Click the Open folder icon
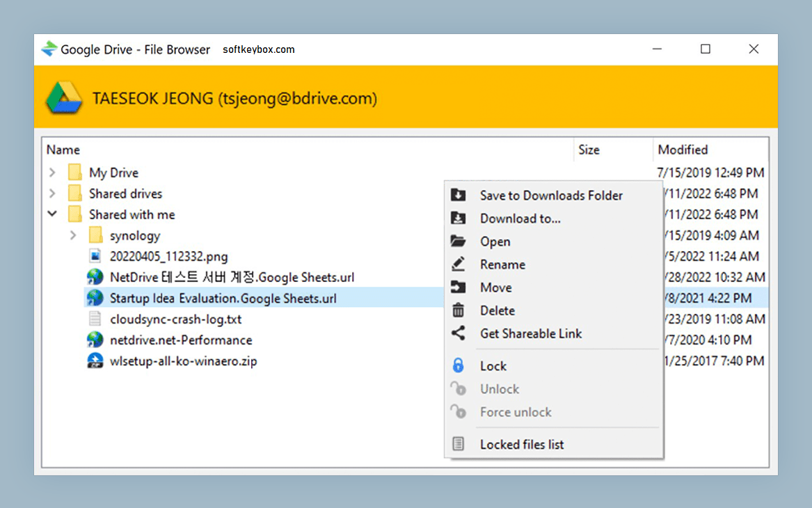Screen dimensions: 812x508 [x=459, y=241]
